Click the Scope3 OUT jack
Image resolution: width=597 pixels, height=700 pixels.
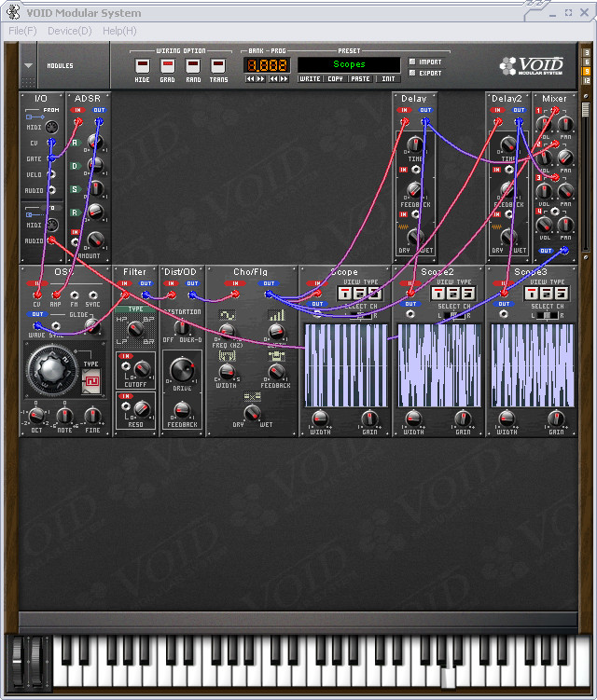click(504, 314)
